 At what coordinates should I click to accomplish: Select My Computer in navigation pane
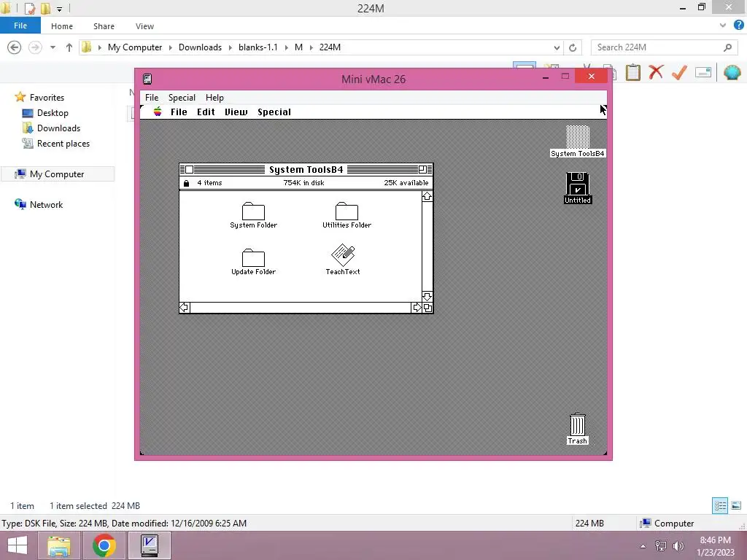(57, 174)
